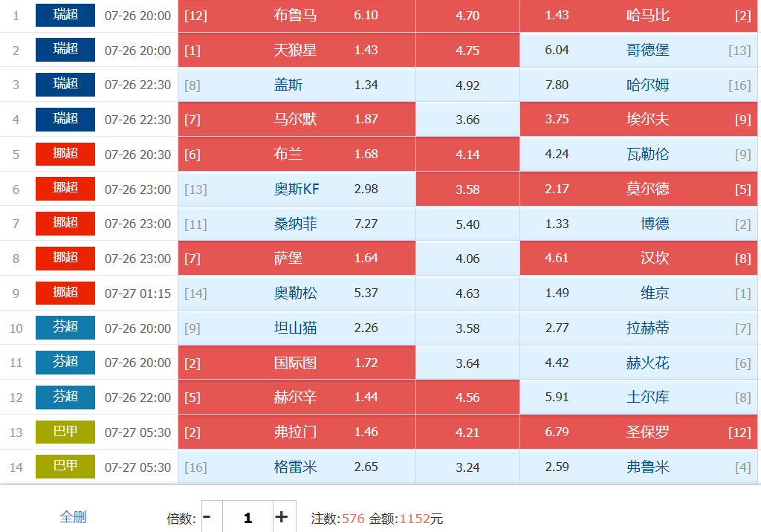Select away win 瓦勒伦 4.24
Image resolution: width=761 pixels, height=532 pixels.
pyautogui.click(x=638, y=155)
